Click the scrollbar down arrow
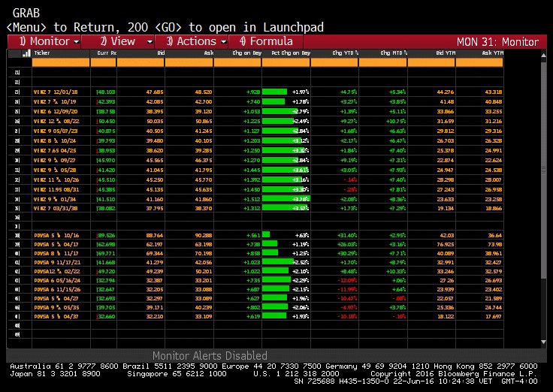 point(543,342)
